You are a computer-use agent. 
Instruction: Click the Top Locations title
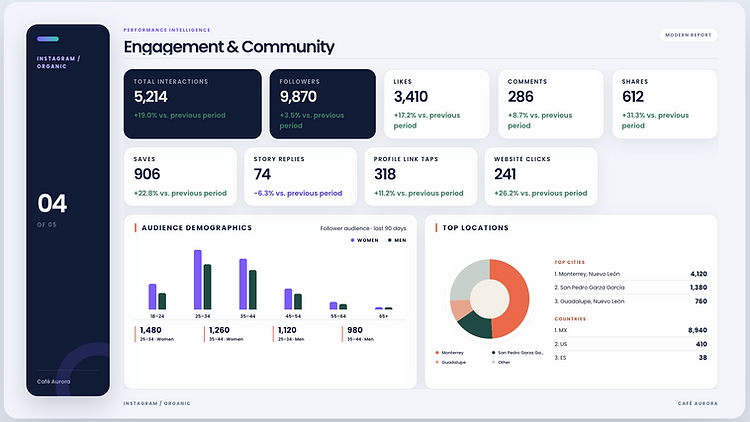tap(475, 228)
